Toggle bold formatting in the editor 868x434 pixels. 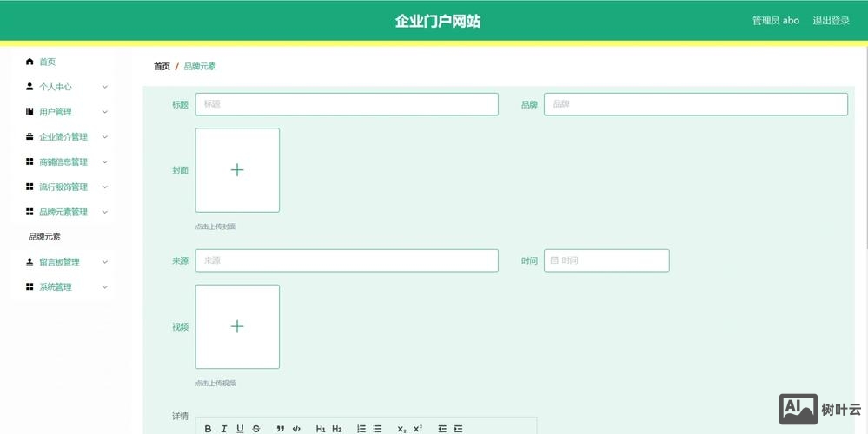click(x=209, y=429)
